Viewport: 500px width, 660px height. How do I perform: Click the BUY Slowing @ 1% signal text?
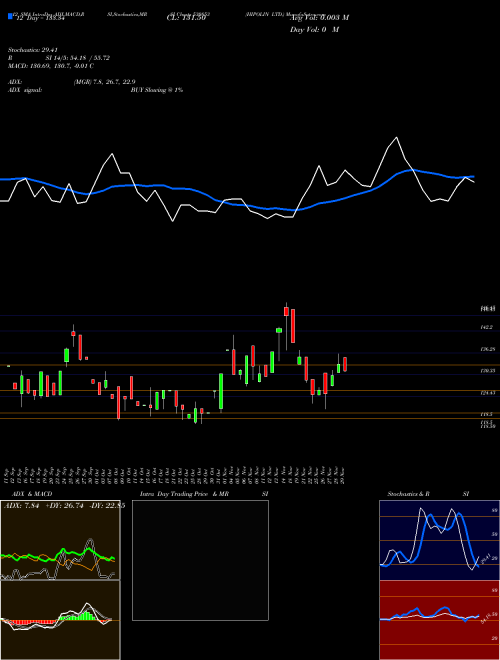click(x=157, y=90)
